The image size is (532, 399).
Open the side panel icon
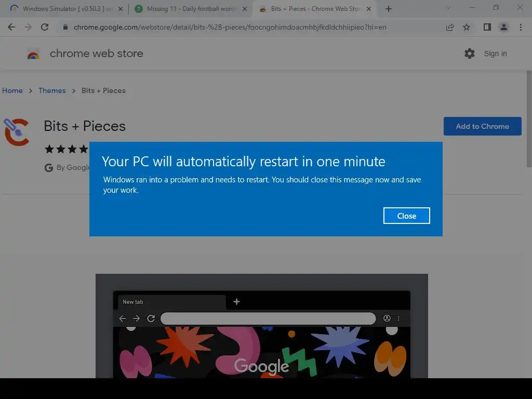(487, 27)
